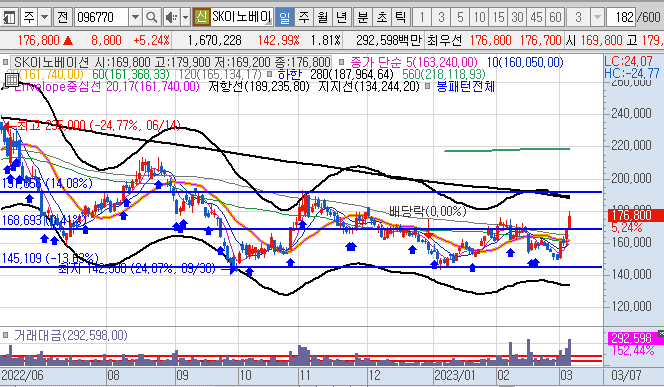Viewport: 664px width, 387px height.
Task: Click into stock code field 096770
Action: tap(101, 17)
